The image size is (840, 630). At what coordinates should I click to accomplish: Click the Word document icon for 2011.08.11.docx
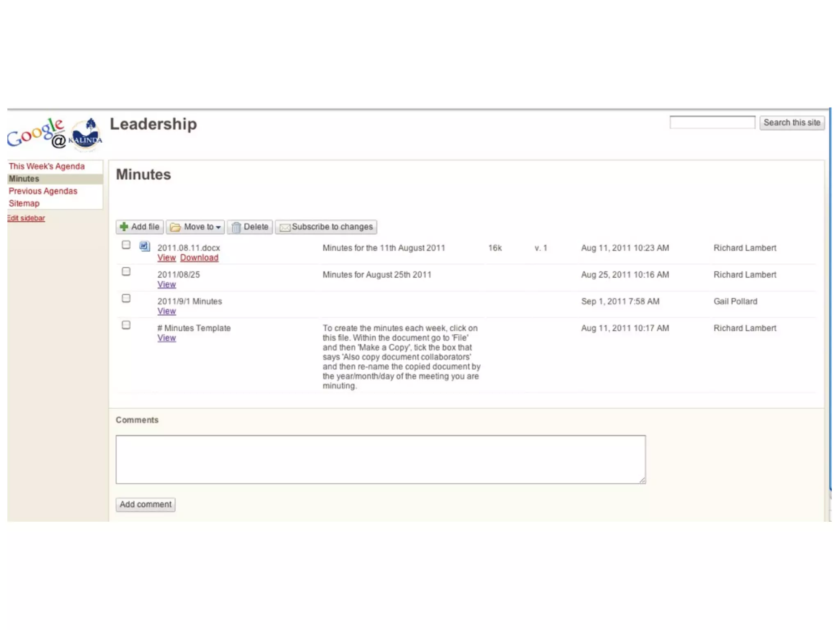[144, 246]
